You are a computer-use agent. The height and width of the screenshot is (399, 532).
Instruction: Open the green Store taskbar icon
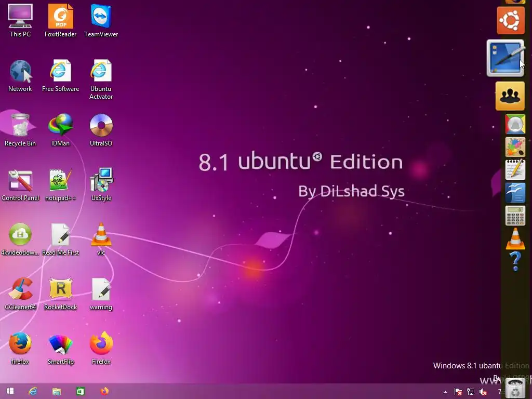80,391
